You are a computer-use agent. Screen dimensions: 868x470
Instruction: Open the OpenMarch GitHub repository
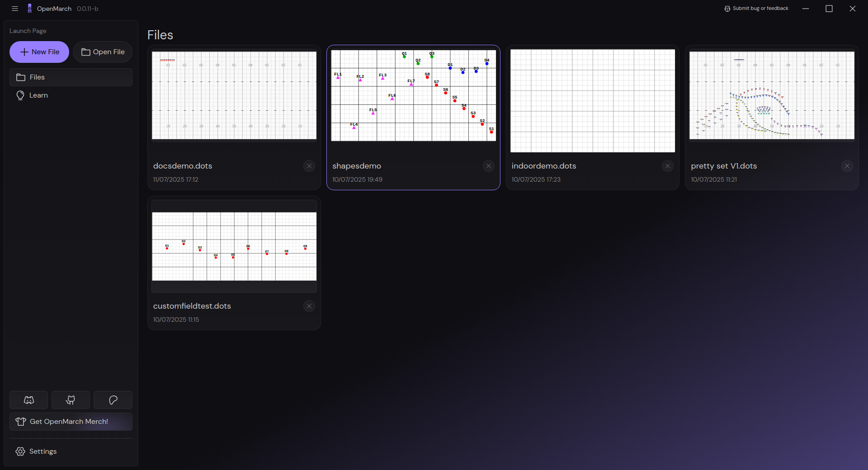click(71, 400)
